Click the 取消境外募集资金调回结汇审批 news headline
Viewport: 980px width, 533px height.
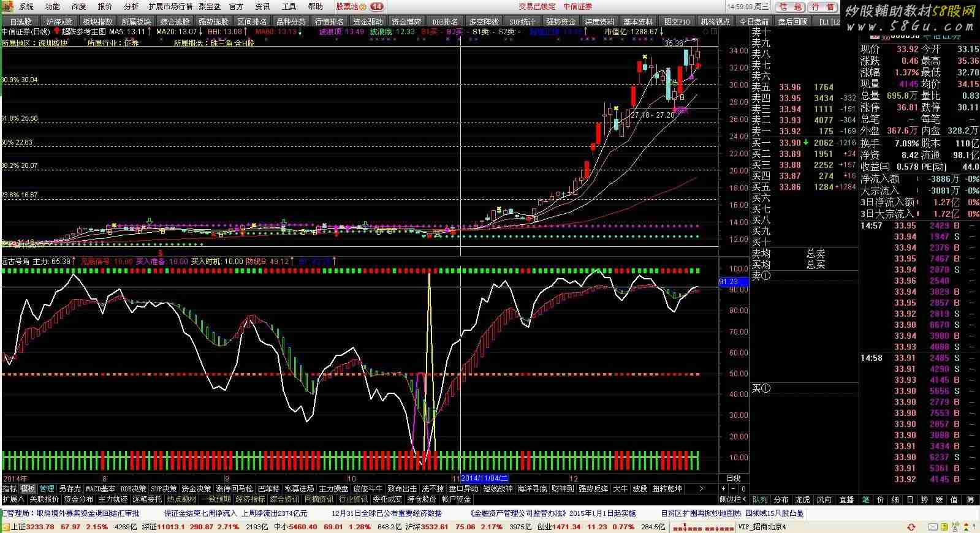point(88,513)
